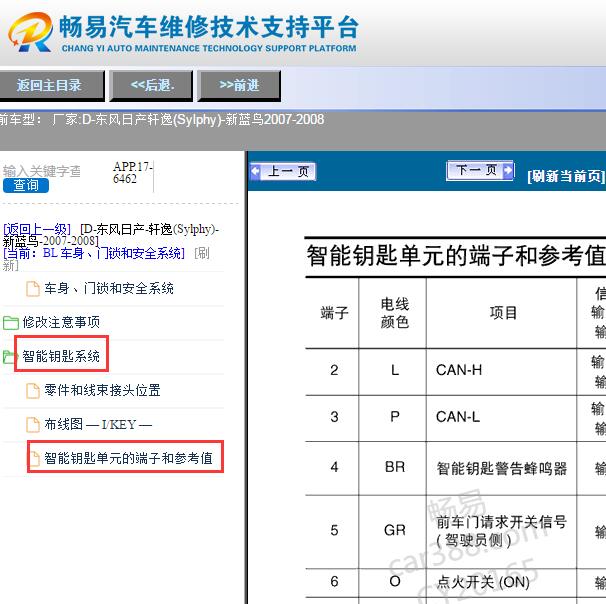Collapse the 智能钥匙系统 folder icon
The height and width of the screenshot is (604, 606).
pos(9,356)
